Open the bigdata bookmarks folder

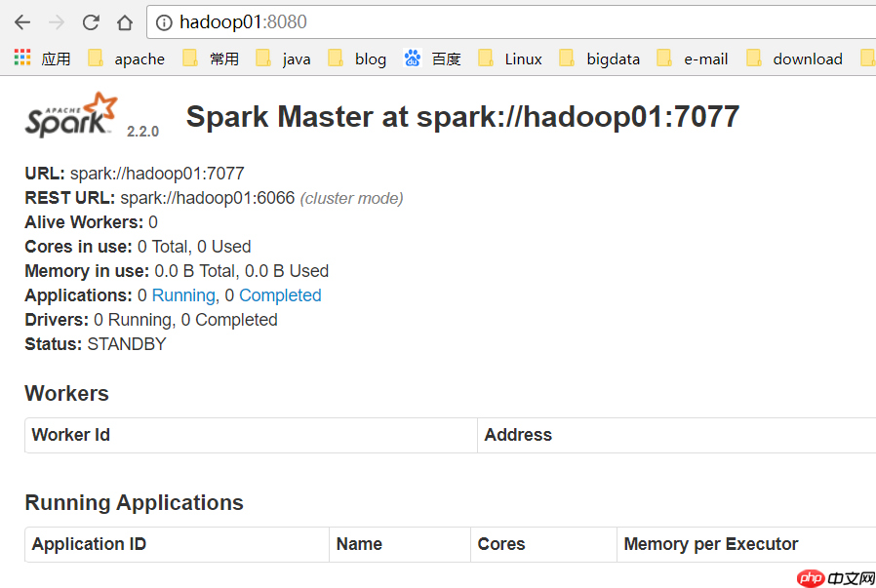click(606, 59)
